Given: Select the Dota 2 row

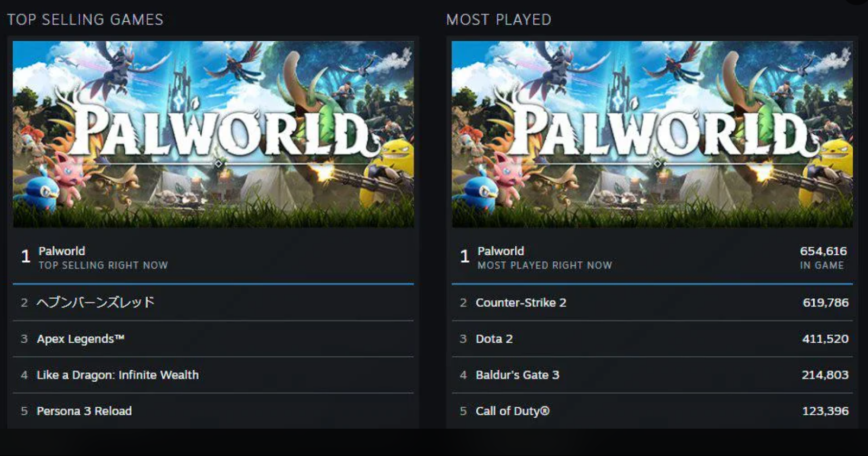Looking at the screenshot, I should tap(652, 339).
